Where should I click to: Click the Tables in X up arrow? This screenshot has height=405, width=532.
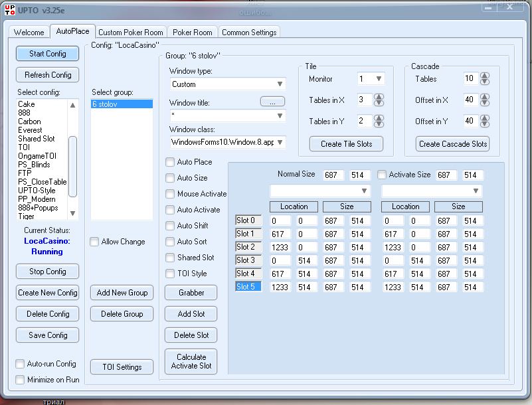tap(379, 97)
